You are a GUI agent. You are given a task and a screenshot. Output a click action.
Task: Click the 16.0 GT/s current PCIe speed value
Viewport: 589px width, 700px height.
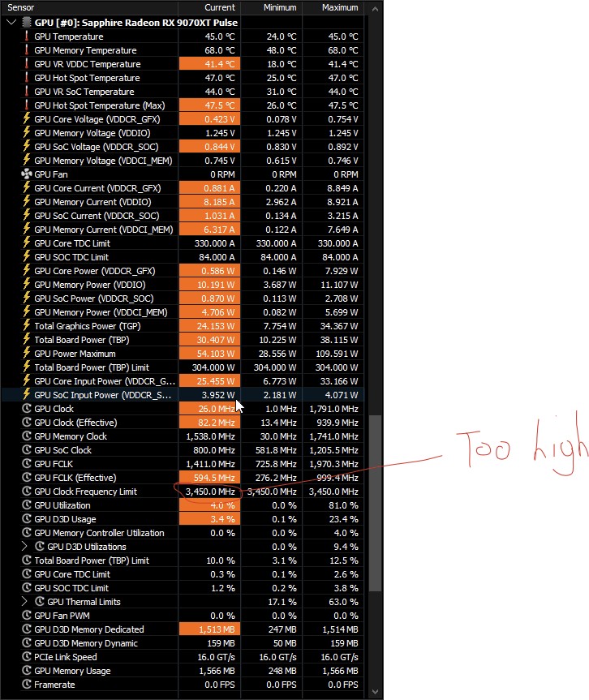(216, 657)
